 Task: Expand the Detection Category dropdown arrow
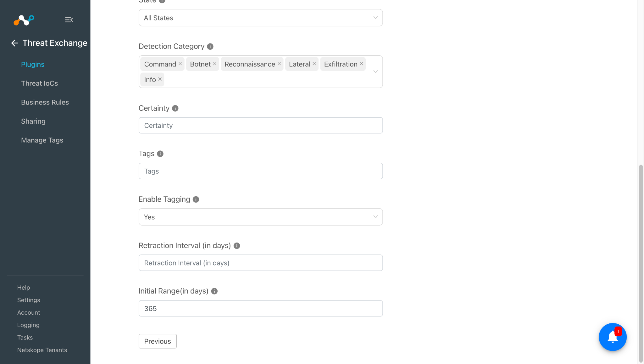click(x=375, y=72)
